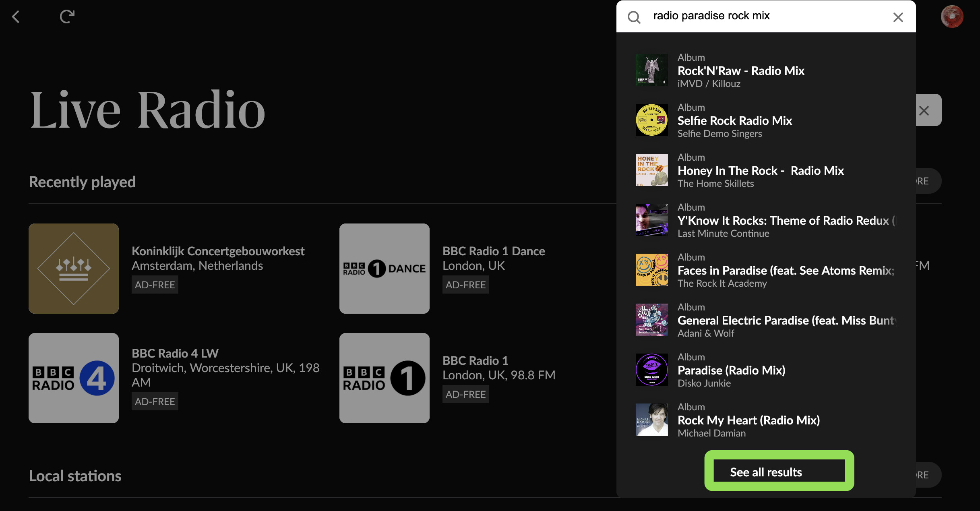Screen dimensions: 980x511
Task: Click the partly hidden button beside Recently played
Action: [x=928, y=181]
